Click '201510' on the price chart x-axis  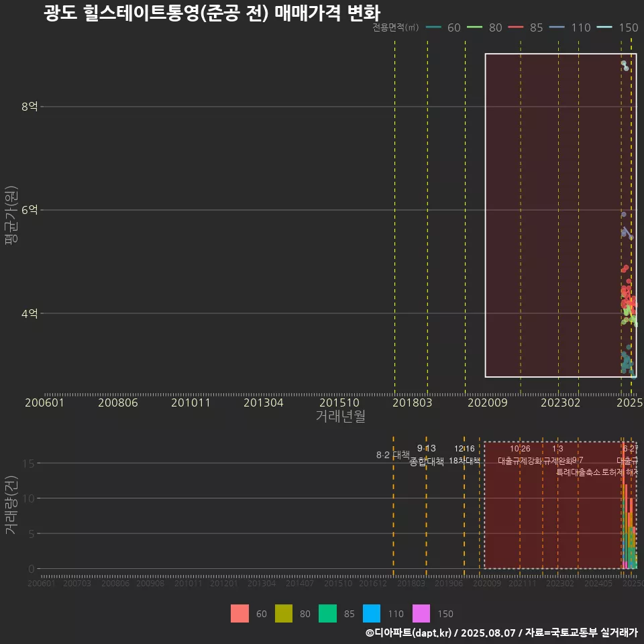click(339, 402)
